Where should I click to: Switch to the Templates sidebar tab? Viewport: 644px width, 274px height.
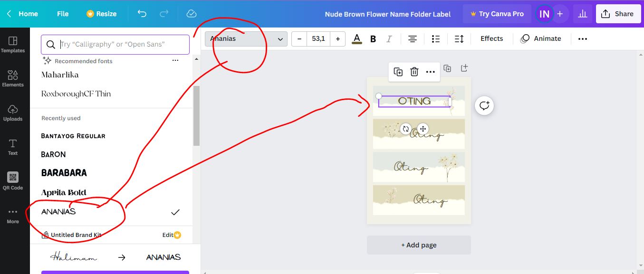tap(13, 45)
